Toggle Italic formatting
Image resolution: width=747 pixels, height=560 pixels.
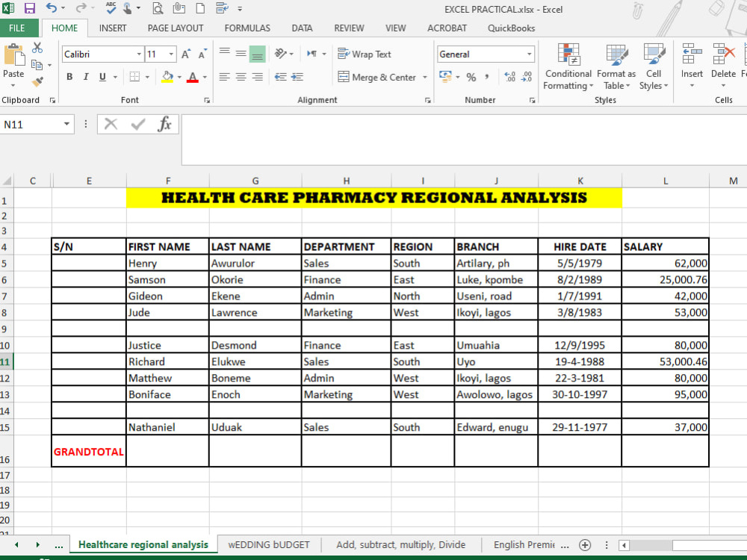tap(86, 77)
